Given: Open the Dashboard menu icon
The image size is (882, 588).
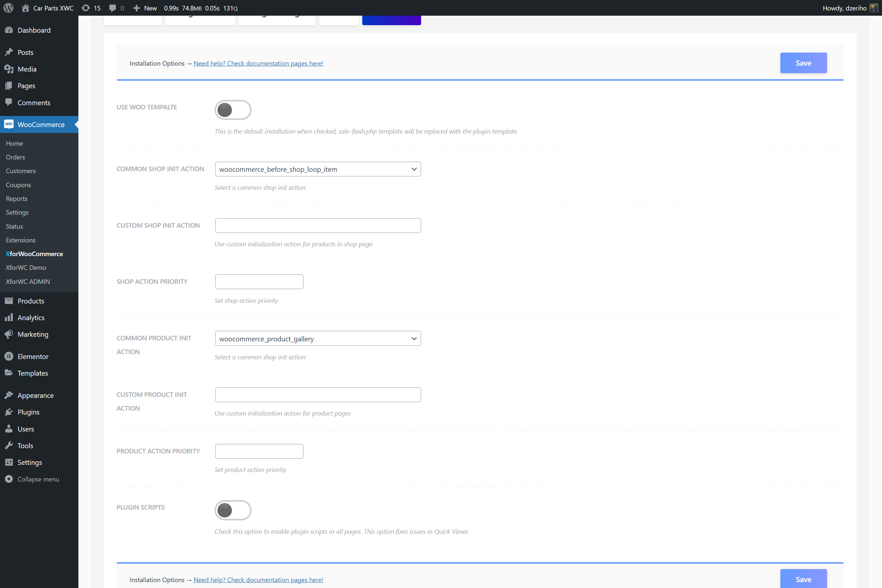Looking at the screenshot, I should (9, 30).
